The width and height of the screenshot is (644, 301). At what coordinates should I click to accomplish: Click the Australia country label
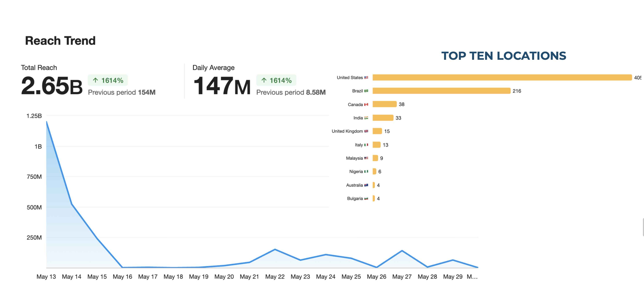[x=354, y=185]
